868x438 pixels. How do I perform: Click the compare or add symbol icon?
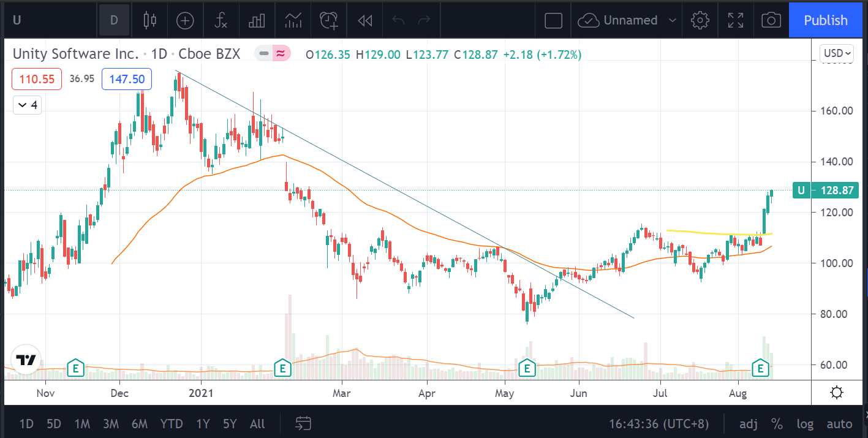tap(185, 20)
